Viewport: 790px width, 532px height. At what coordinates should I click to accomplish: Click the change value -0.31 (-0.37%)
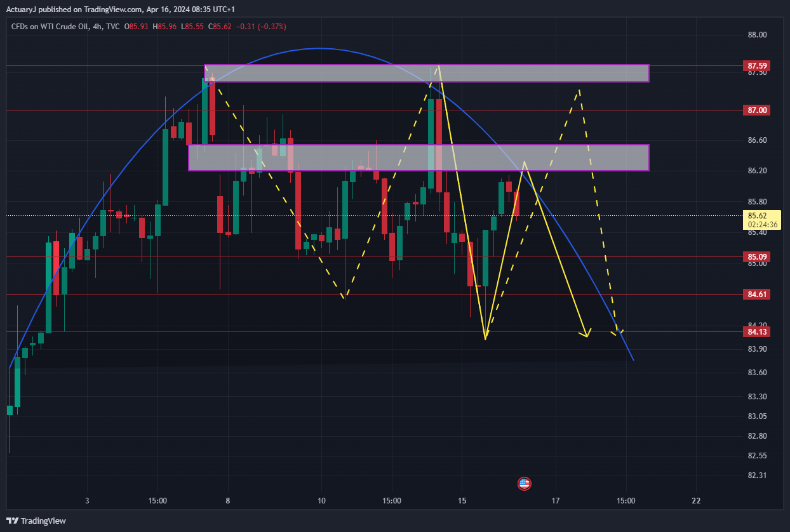click(262, 27)
